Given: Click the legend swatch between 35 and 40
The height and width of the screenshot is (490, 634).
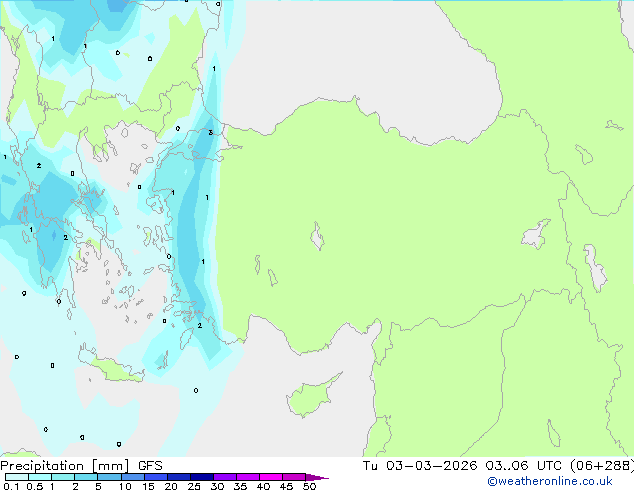Looking at the screenshot, I should click(x=247, y=477).
